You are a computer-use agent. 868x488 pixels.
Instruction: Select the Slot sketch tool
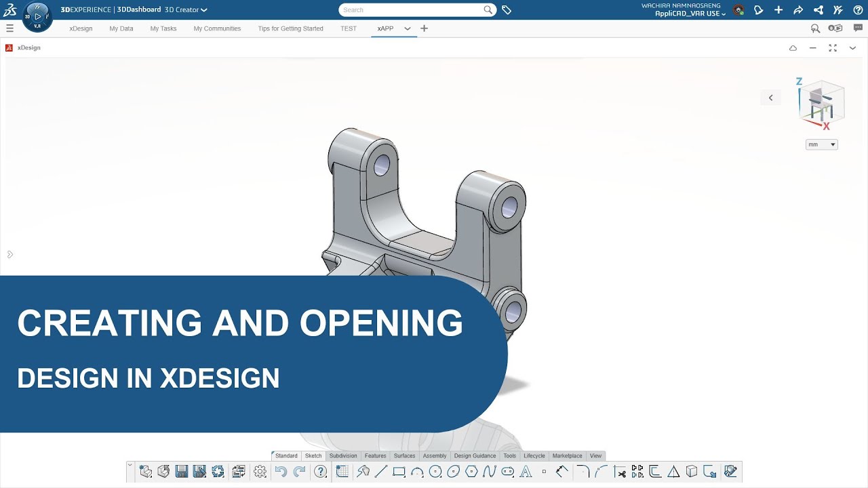[x=509, y=472]
